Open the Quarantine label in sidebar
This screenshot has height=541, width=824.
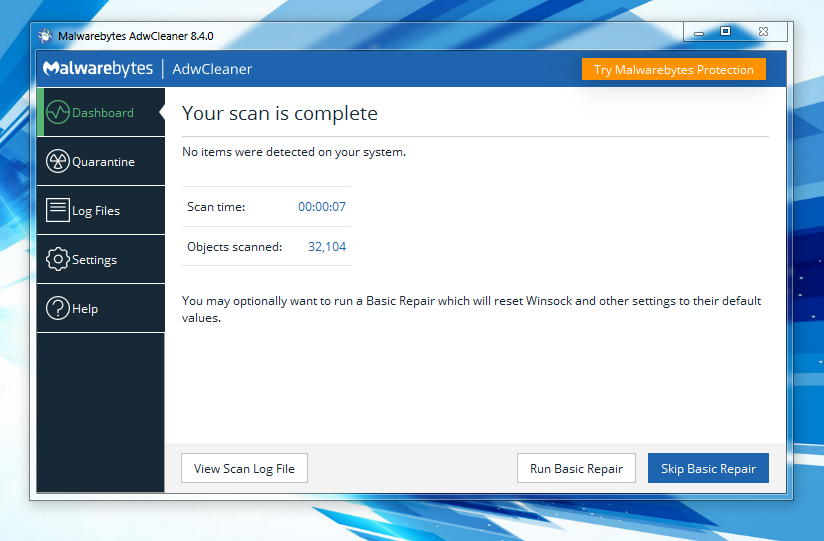[104, 162]
